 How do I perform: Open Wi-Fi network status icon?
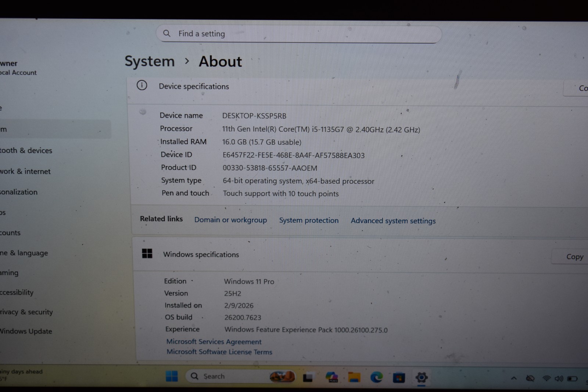546,378
